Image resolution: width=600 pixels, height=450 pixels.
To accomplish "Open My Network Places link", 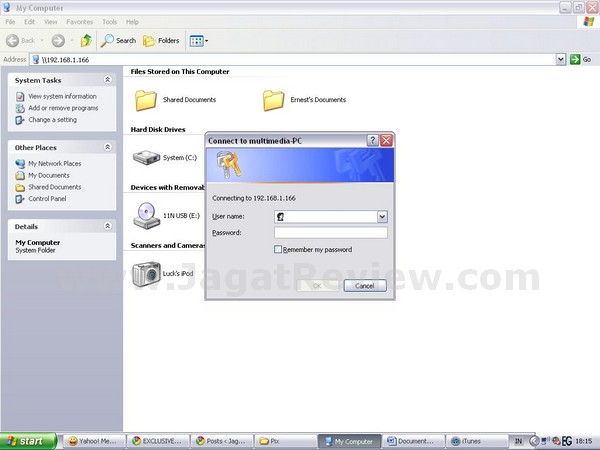I will pyautogui.click(x=54, y=163).
